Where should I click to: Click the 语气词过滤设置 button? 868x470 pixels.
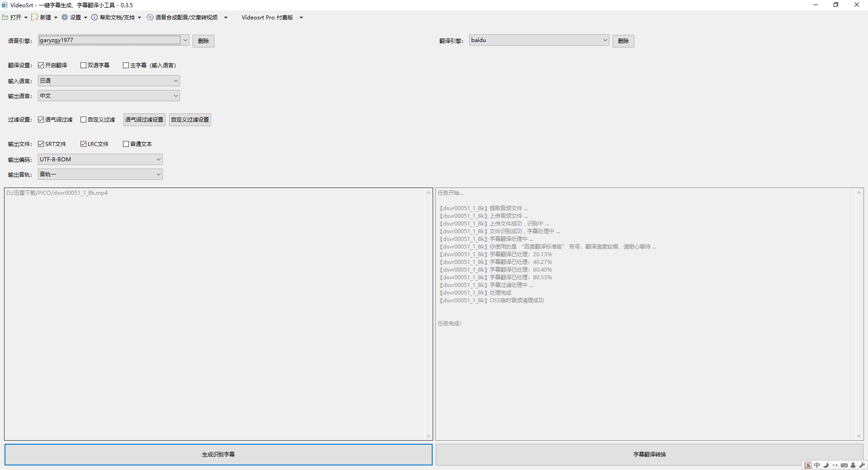pyautogui.click(x=144, y=120)
